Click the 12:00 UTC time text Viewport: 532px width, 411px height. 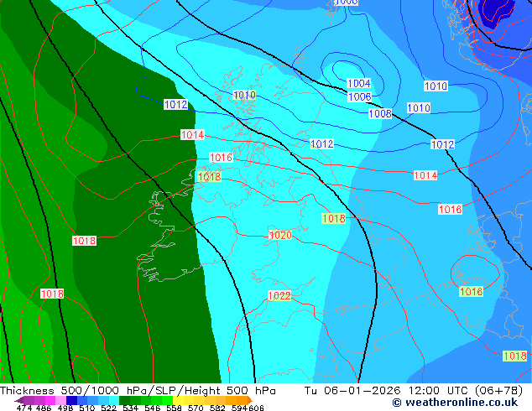click(x=440, y=391)
